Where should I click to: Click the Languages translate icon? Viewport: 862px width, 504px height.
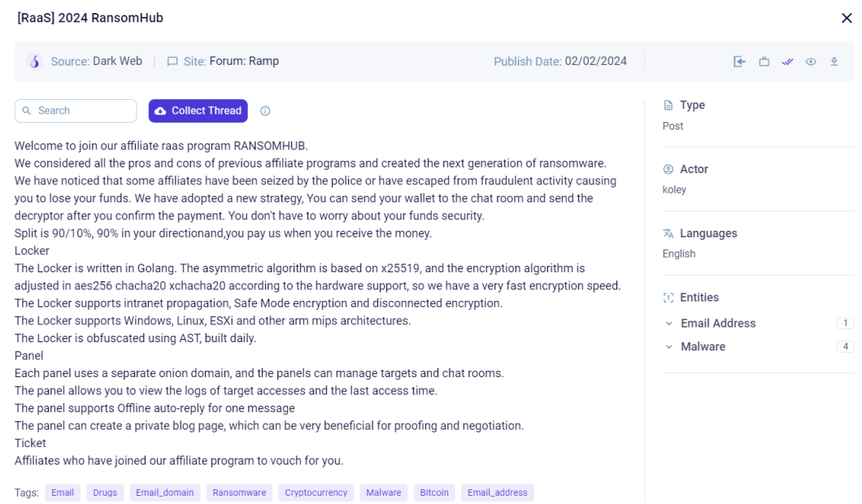668,233
